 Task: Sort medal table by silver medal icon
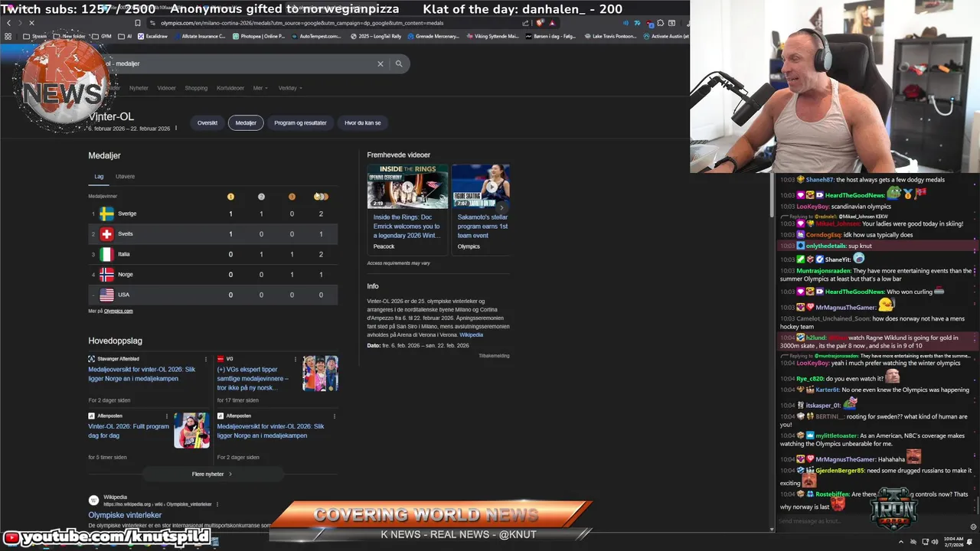click(261, 197)
